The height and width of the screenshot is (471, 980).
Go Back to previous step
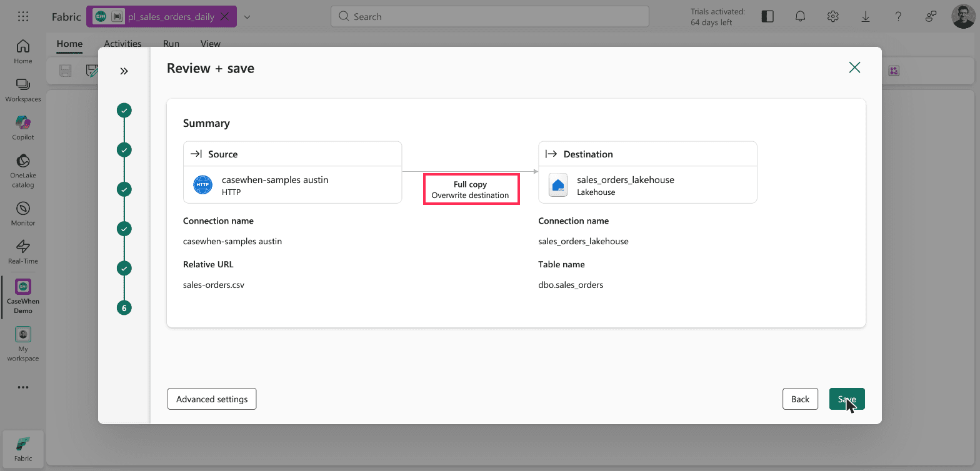tap(800, 399)
